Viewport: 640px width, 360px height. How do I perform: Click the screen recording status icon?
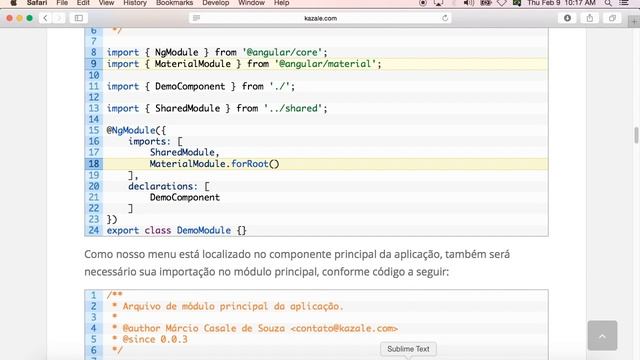pyautogui.click(x=423, y=3)
